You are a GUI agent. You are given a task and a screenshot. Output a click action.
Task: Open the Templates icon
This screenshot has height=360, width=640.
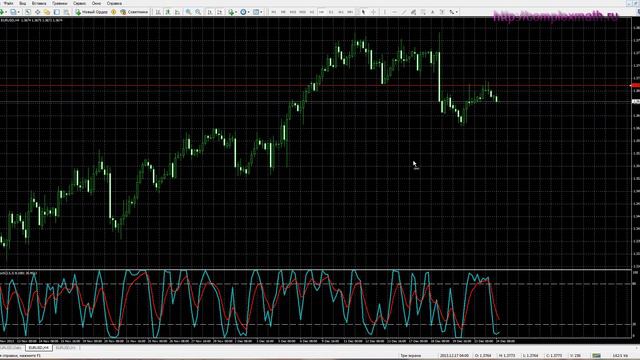(256, 12)
